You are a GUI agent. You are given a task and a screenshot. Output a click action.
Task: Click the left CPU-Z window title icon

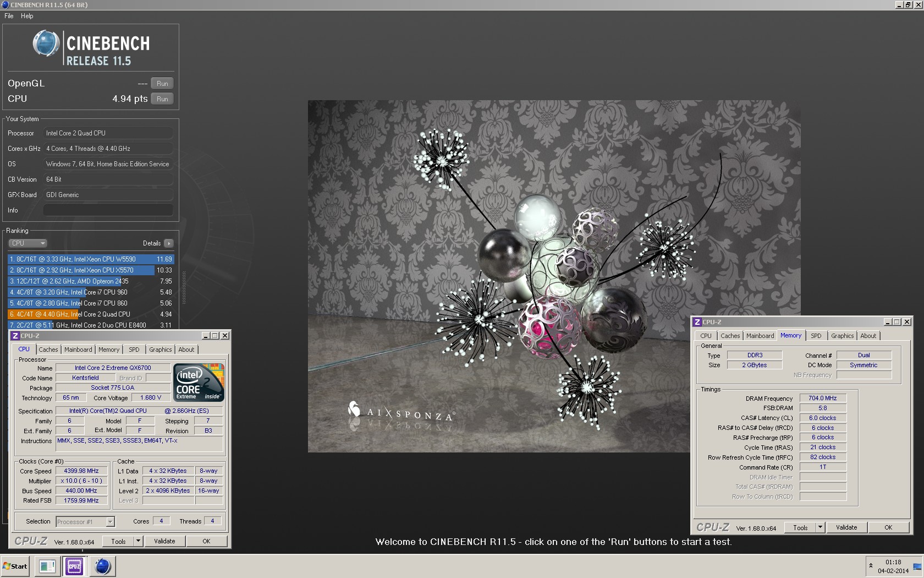point(15,336)
